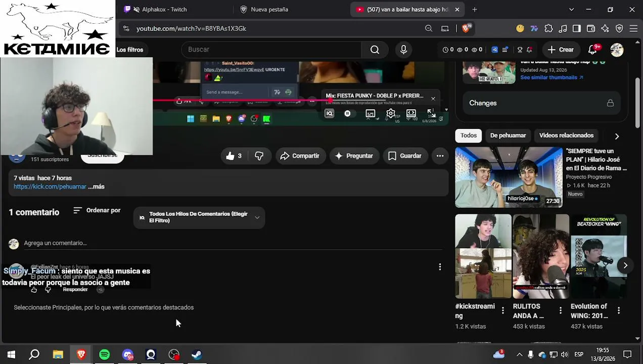Toggle fullscreen in video player

click(x=431, y=113)
